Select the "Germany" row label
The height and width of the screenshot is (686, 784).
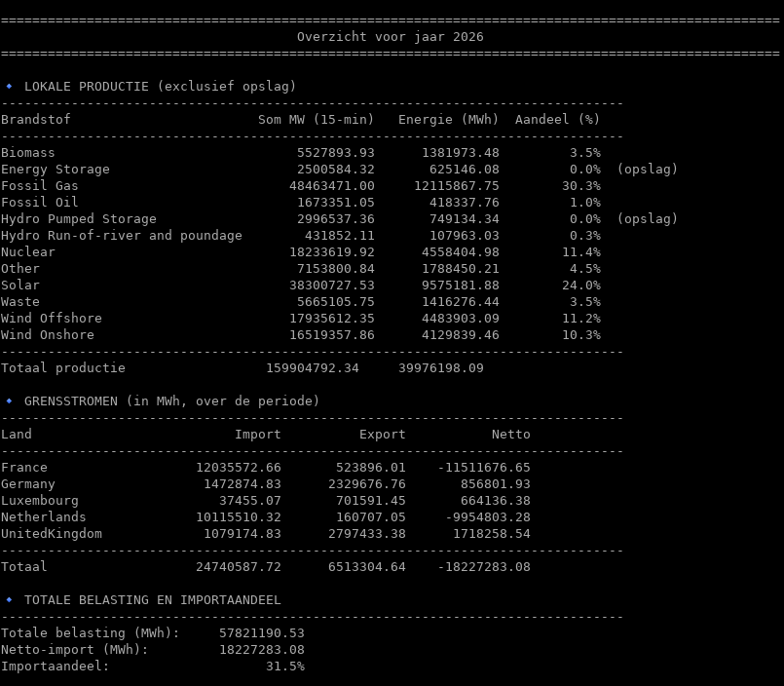[28, 484]
